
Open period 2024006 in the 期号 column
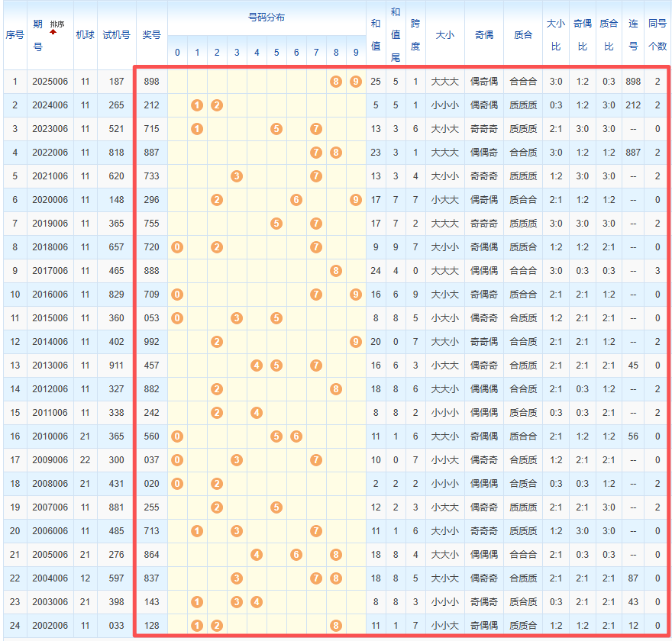50,105
